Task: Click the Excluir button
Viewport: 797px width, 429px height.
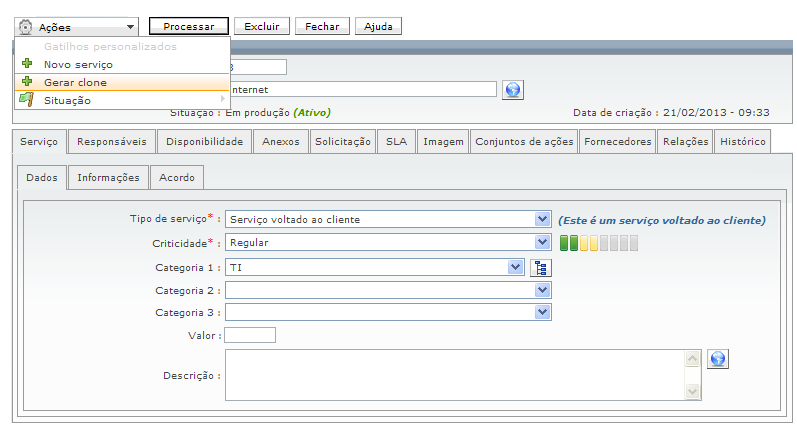Action: point(262,27)
